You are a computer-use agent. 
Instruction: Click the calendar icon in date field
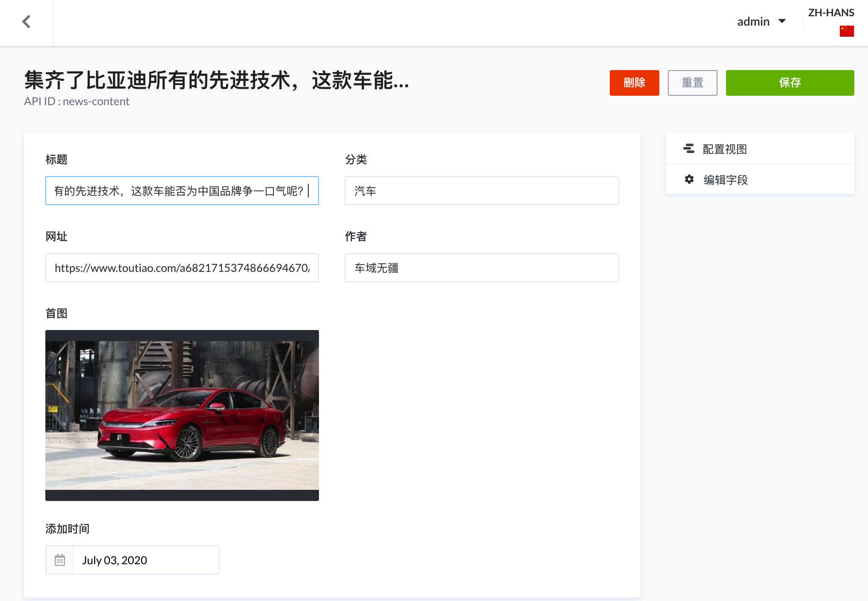60,560
